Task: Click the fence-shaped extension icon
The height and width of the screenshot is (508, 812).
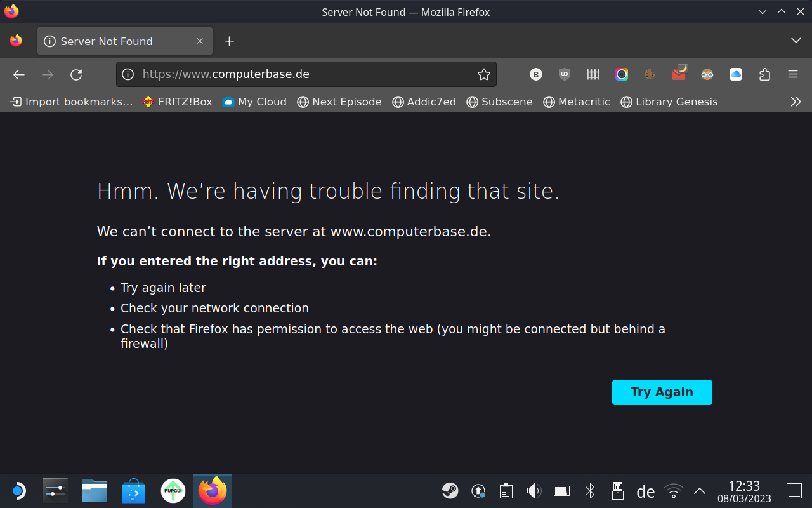Action: coord(593,74)
